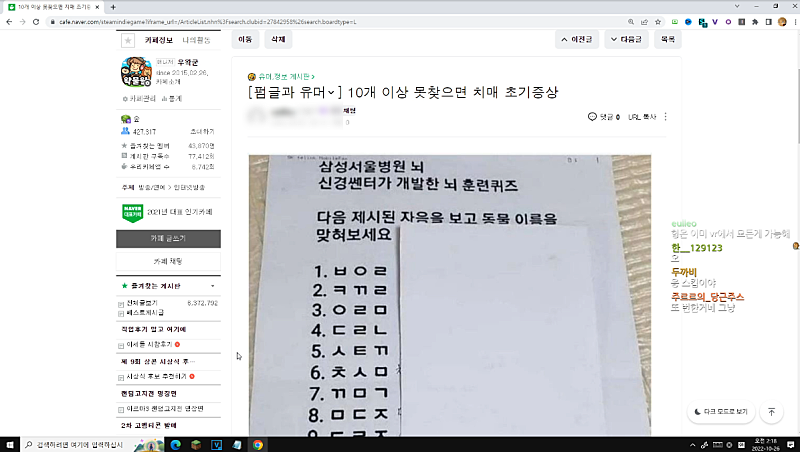Open the 시상식 후보 추천하기 board
This screenshot has height=452, width=800.
[157, 376]
